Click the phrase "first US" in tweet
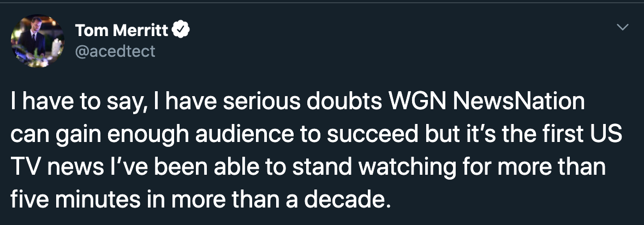The height and width of the screenshot is (225, 644). [x=590, y=134]
